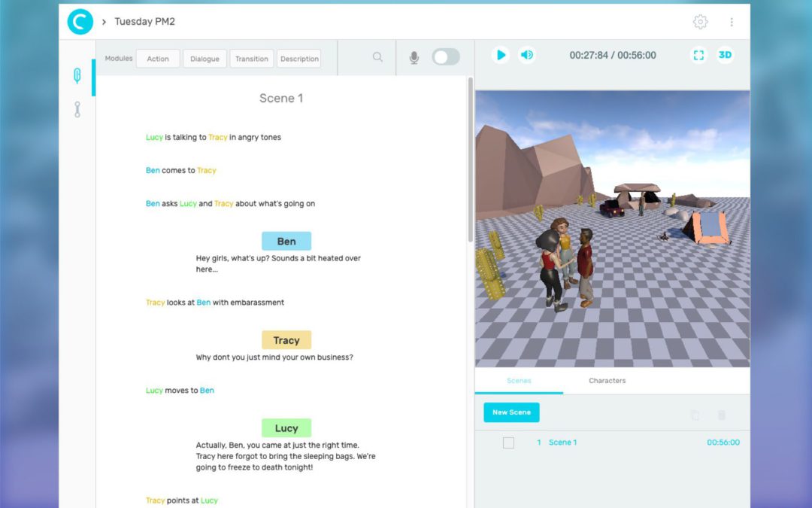Activate the microphone dictation icon
The width and height of the screenshot is (812, 508).
pyautogui.click(x=414, y=57)
